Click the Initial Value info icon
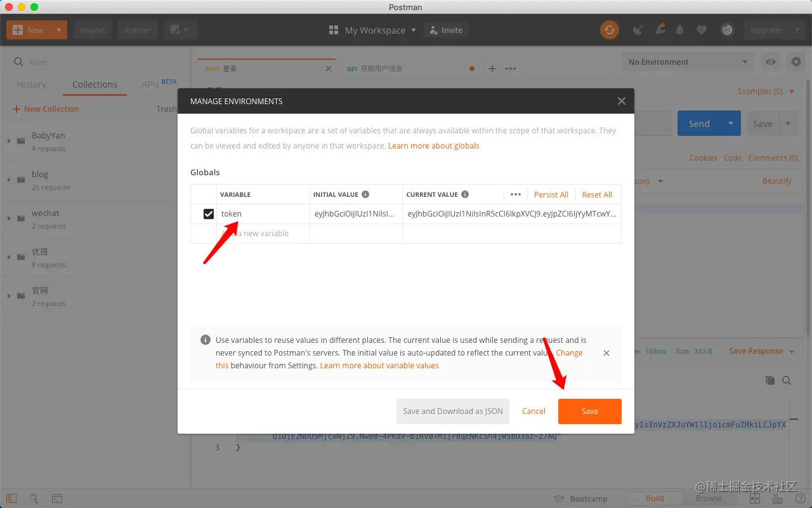The height and width of the screenshot is (508, 812). [365, 194]
